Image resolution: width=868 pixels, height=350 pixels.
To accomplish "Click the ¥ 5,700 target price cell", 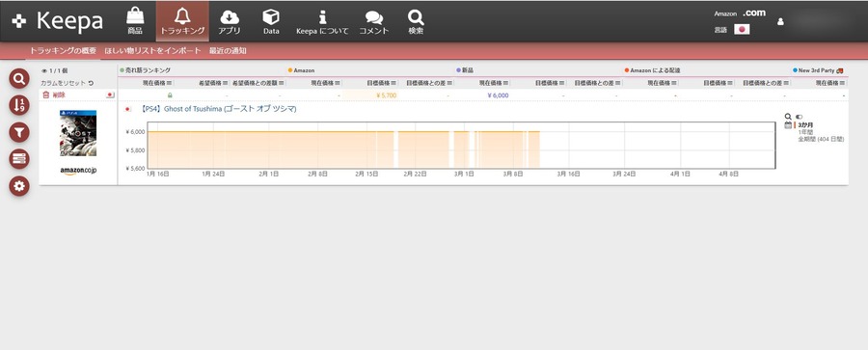I will (x=370, y=95).
